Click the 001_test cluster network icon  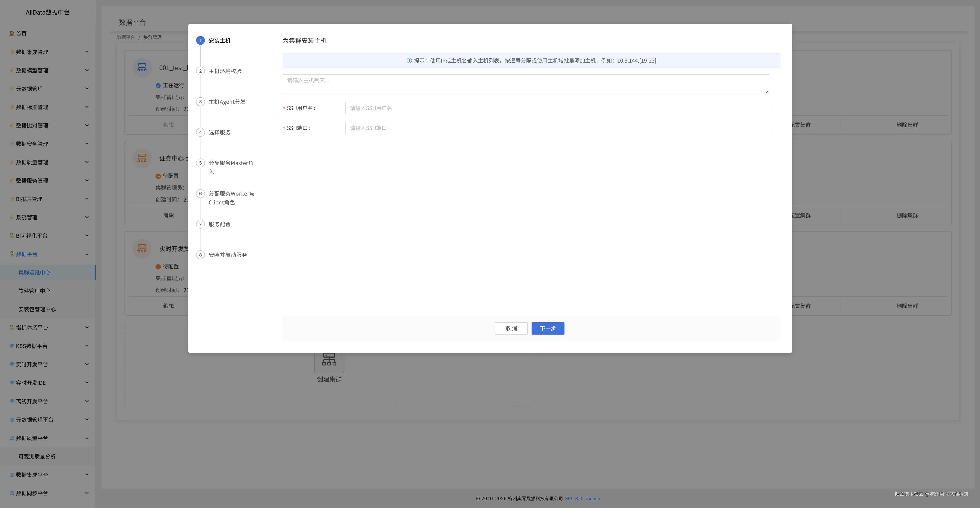click(142, 68)
